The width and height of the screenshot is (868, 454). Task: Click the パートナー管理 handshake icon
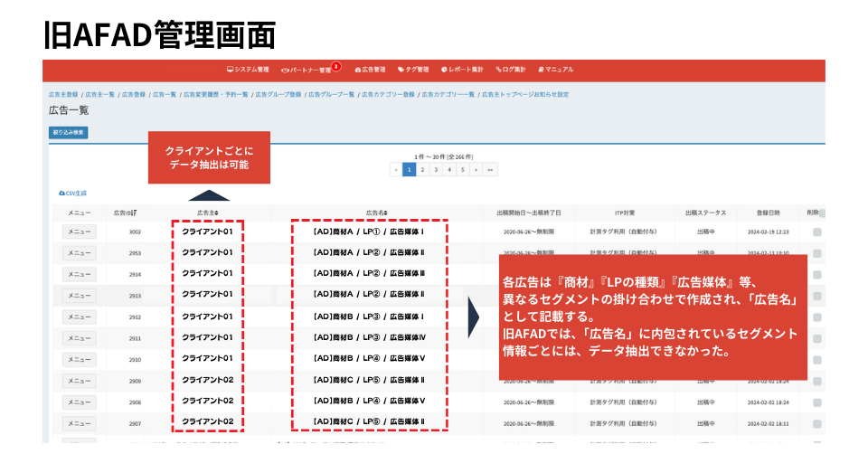(286, 70)
